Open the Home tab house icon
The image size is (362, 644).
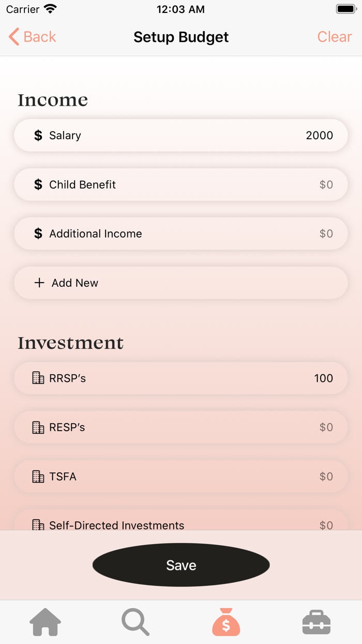[x=46, y=622]
